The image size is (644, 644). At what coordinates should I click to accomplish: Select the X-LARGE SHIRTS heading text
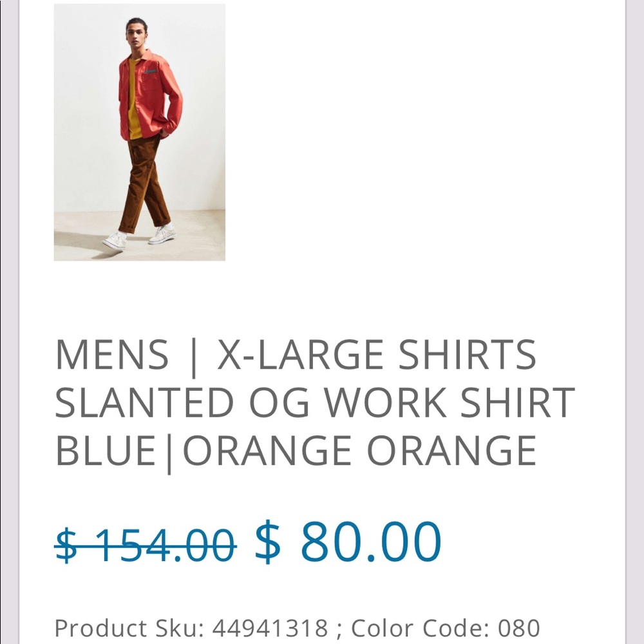click(376, 354)
